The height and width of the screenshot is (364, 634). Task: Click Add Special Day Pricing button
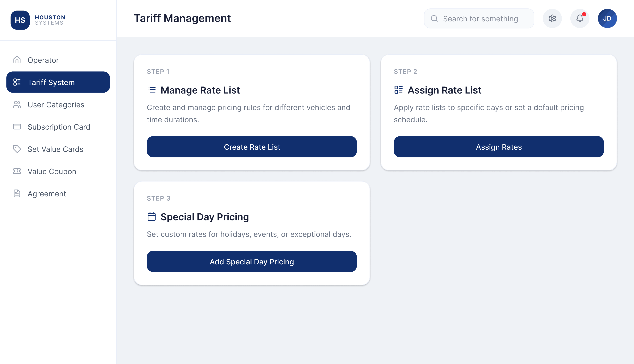click(x=252, y=261)
